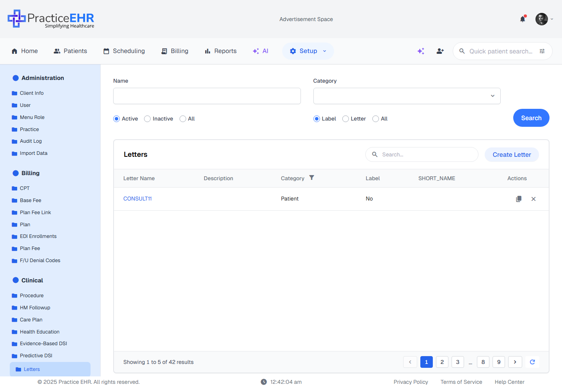Open Import Data folder
562x392 pixels.
coord(30,153)
